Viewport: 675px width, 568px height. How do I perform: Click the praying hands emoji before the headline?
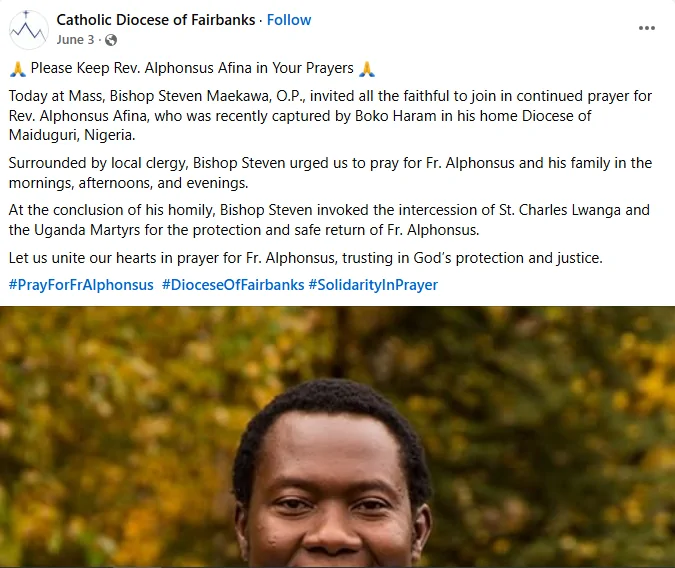[17, 69]
